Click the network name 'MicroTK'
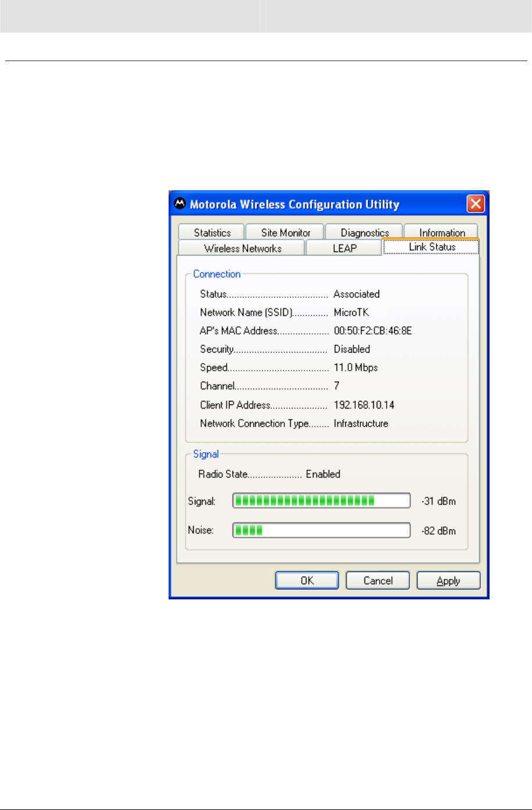This screenshot has height=810, width=532. (x=351, y=312)
